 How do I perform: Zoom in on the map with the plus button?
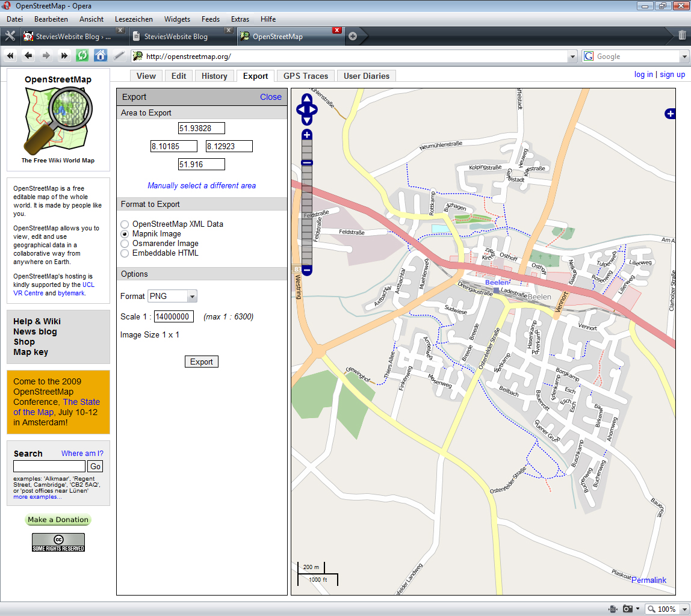(307, 135)
